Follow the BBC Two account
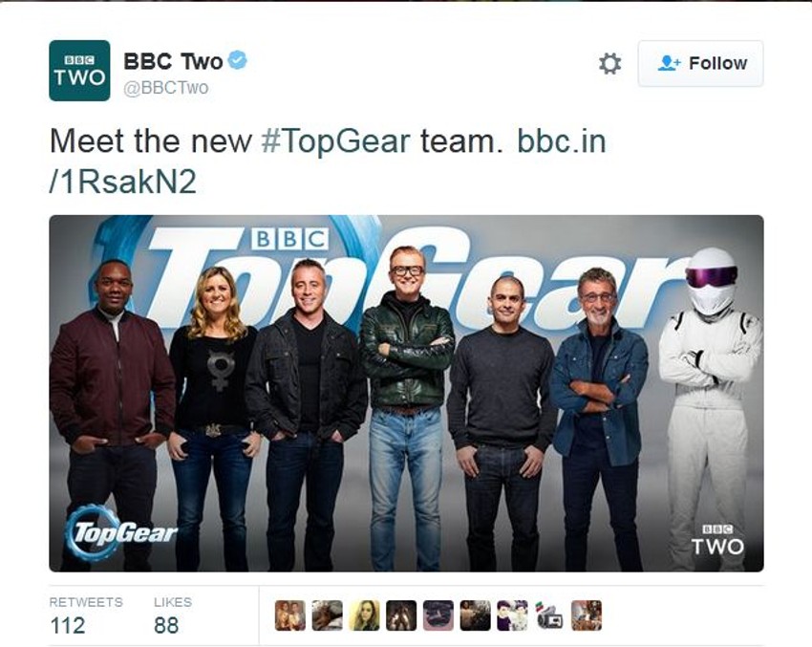 [x=700, y=63]
